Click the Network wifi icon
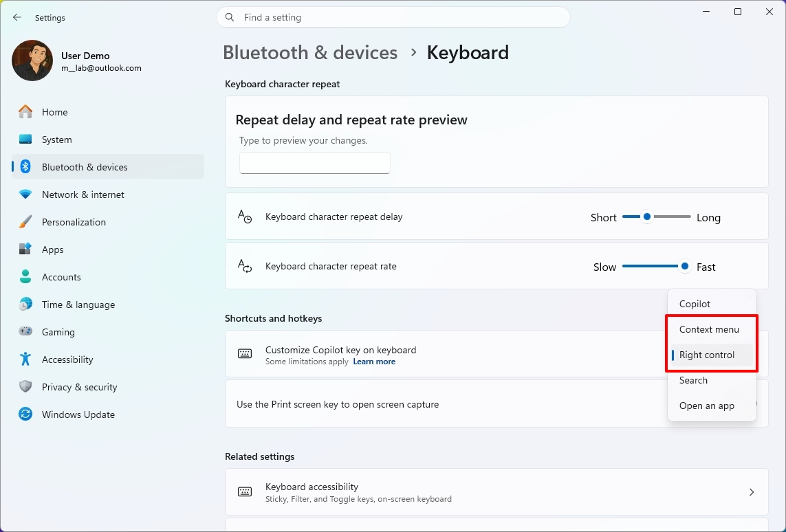 (25, 195)
